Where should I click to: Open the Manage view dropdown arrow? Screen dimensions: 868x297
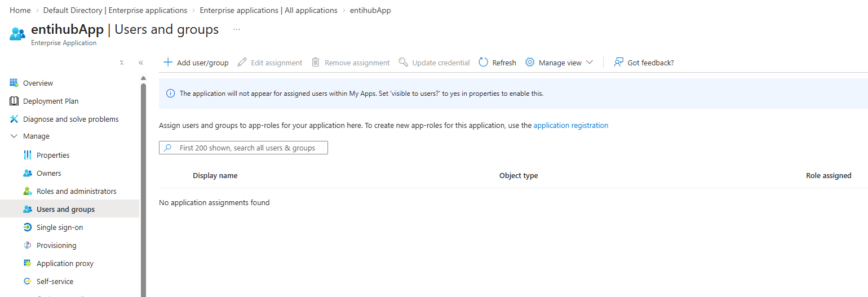pos(590,62)
